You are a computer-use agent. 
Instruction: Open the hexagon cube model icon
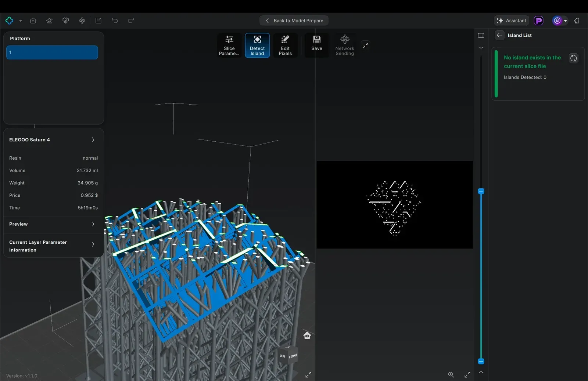[66, 21]
